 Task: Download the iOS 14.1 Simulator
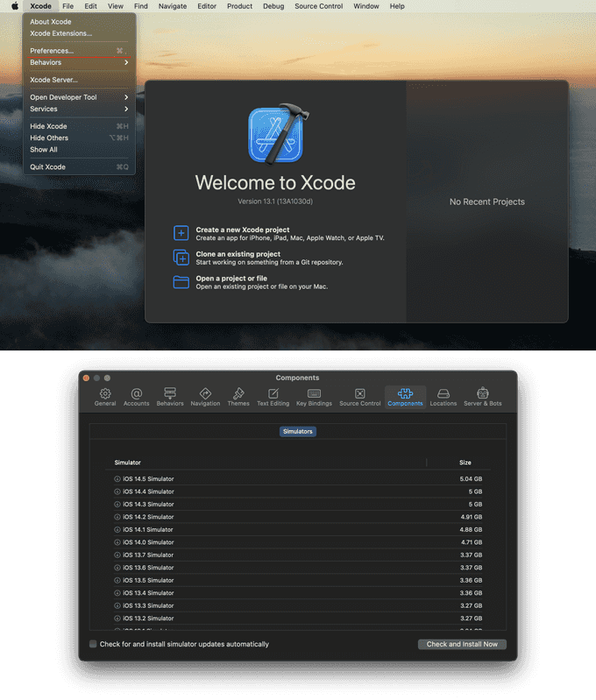(x=117, y=529)
